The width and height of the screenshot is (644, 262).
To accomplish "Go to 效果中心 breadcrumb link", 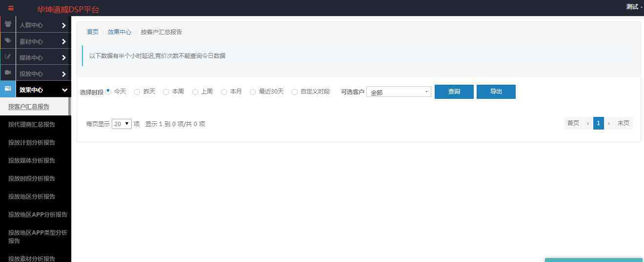I will coord(120,32).
